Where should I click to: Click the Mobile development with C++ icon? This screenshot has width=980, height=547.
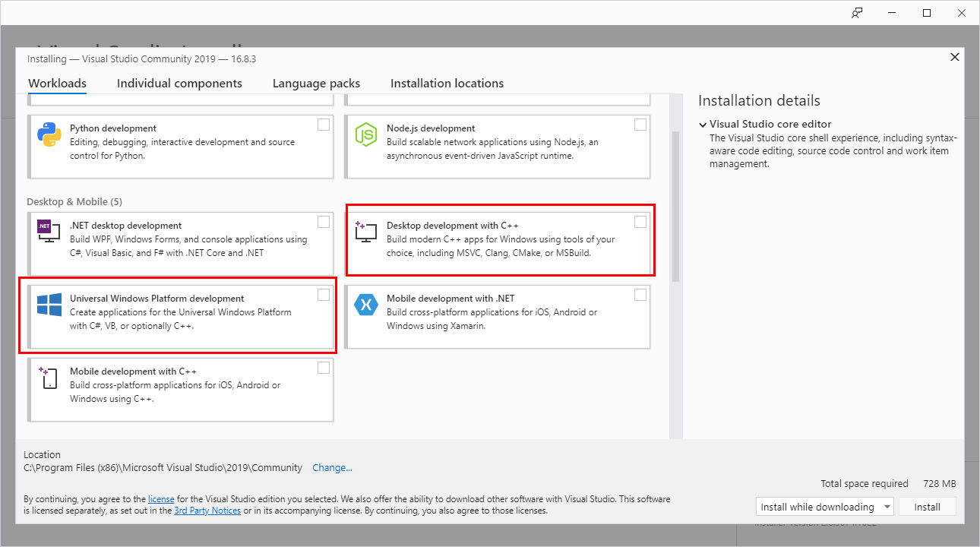(49, 378)
